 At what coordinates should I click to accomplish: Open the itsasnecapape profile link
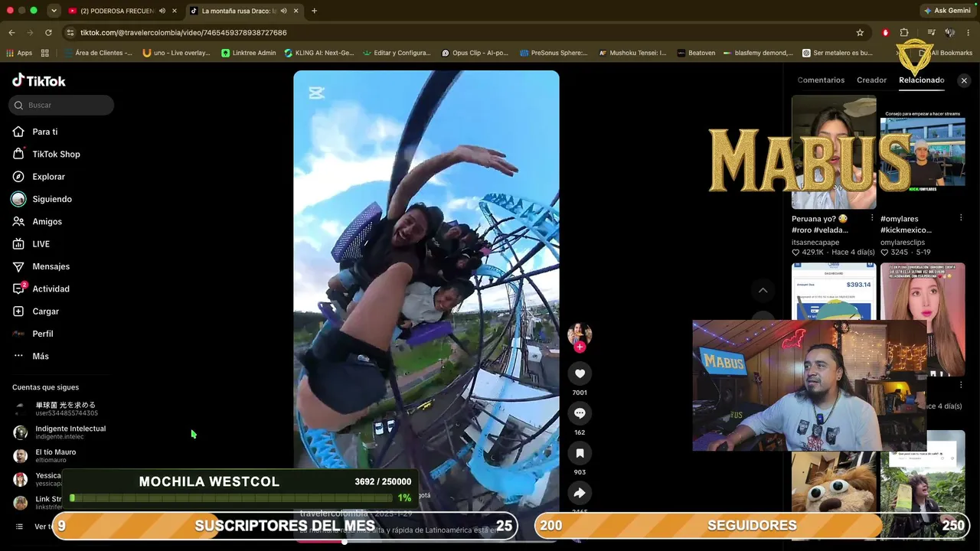click(815, 243)
